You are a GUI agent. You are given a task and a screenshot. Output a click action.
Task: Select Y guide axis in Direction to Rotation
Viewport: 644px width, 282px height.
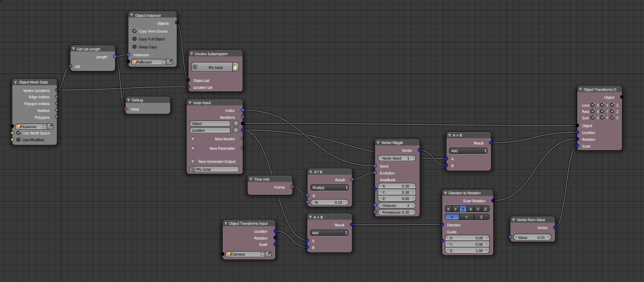pos(467,216)
